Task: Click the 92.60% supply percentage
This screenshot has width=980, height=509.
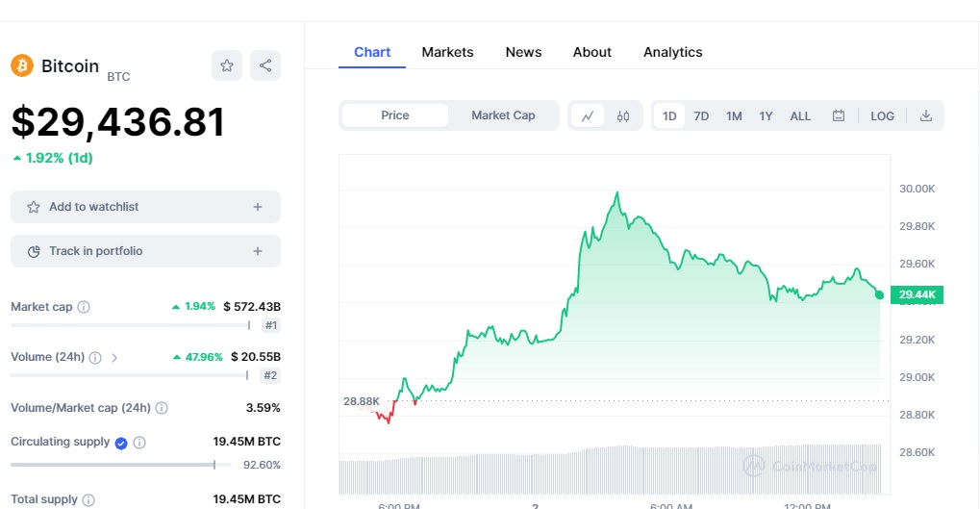Action: point(262,466)
